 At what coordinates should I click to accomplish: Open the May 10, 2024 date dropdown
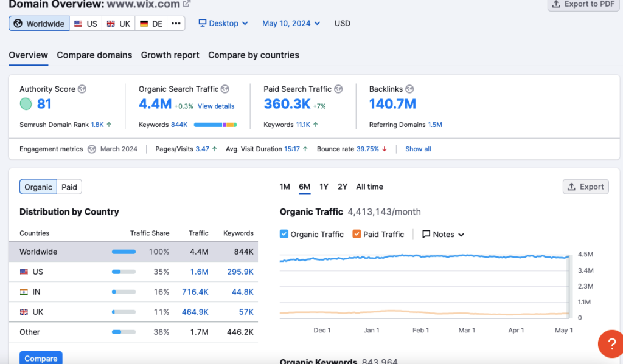291,24
